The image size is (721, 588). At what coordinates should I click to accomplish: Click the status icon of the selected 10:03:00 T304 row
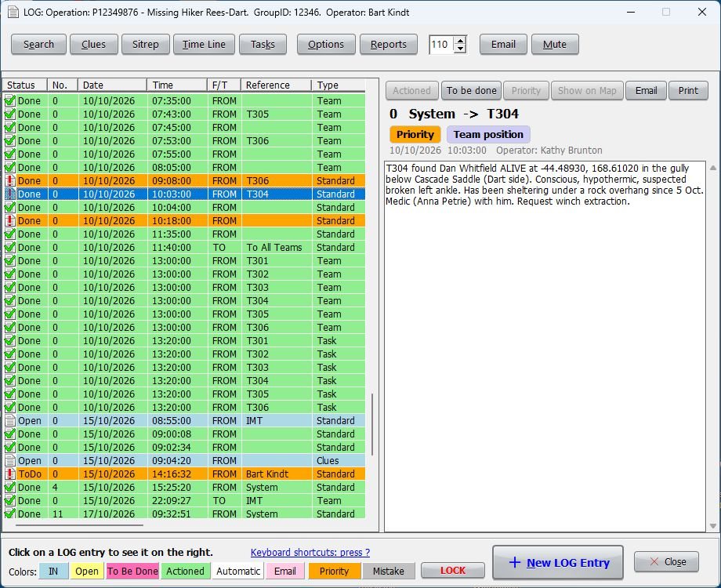point(9,194)
